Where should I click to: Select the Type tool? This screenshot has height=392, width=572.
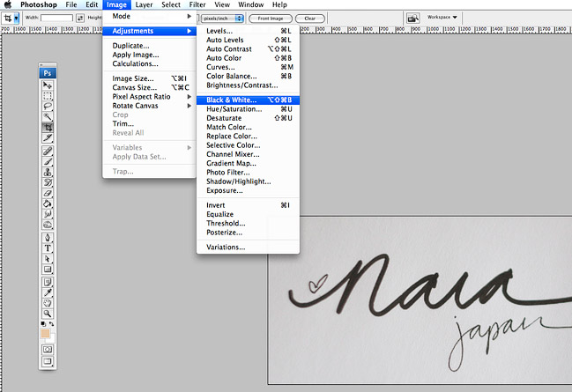click(48, 248)
